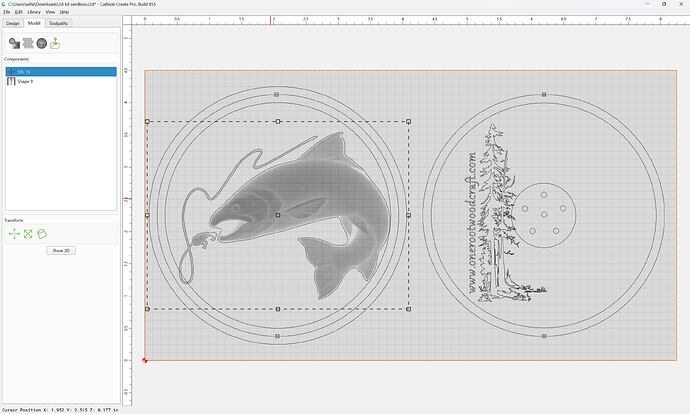Click the texture pattern icon in Model tab
The height and width of the screenshot is (414, 690).
tap(28, 43)
